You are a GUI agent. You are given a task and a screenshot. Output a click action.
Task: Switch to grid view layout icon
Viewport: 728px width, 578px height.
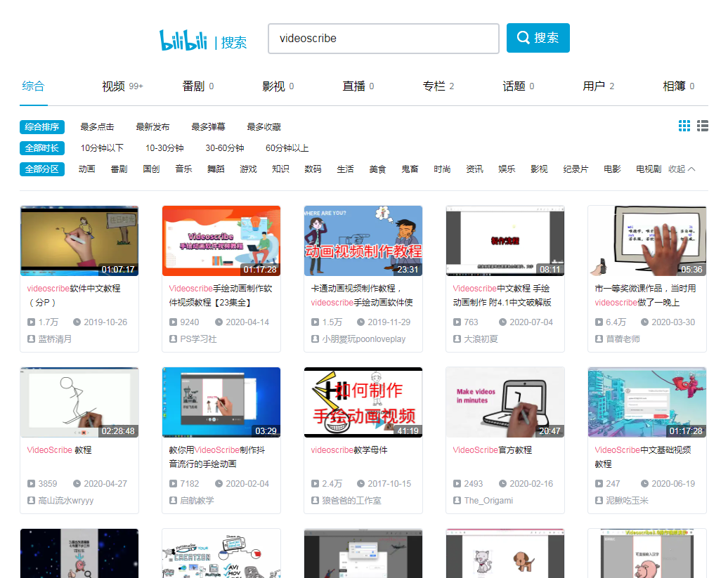tap(684, 126)
